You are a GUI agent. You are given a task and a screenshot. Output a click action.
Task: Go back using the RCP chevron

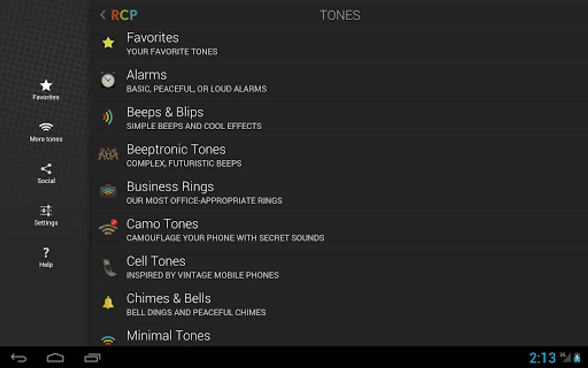point(103,15)
